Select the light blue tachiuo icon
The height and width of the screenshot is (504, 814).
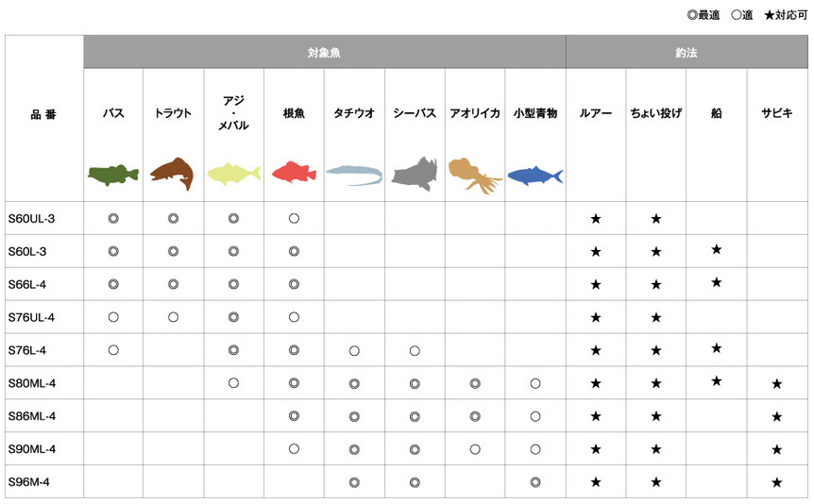click(x=354, y=175)
